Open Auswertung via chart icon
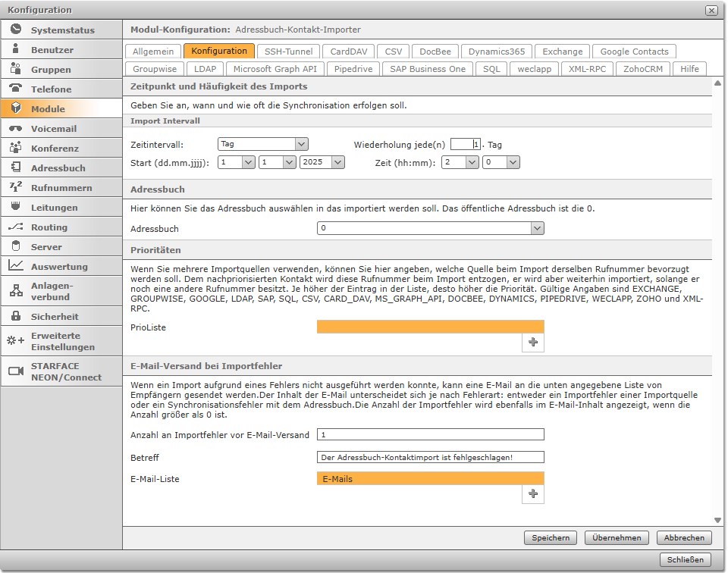Viewport: 728px width, 573px height. coord(15,266)
